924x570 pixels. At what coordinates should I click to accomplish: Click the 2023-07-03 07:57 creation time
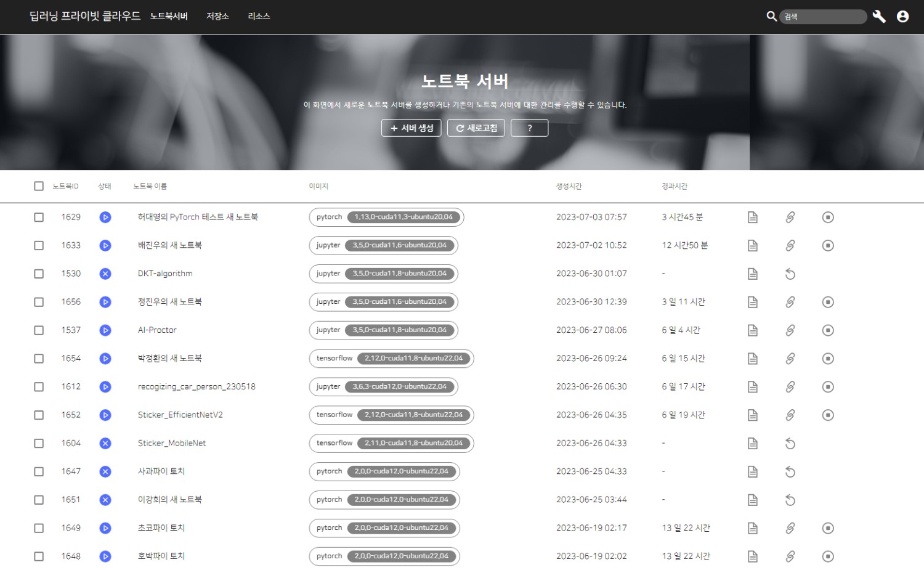pyautogui.click(x=591, y=217)
